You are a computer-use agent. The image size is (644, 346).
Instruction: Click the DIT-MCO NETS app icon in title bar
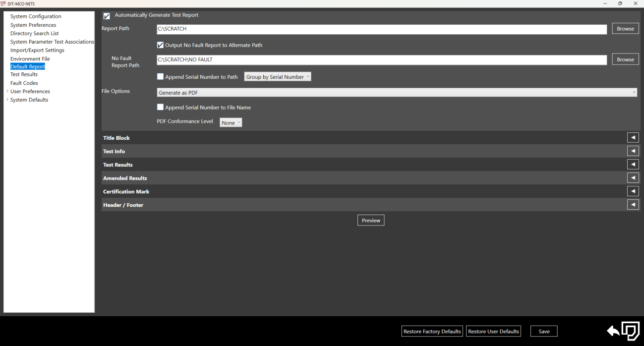click(3, 3)
